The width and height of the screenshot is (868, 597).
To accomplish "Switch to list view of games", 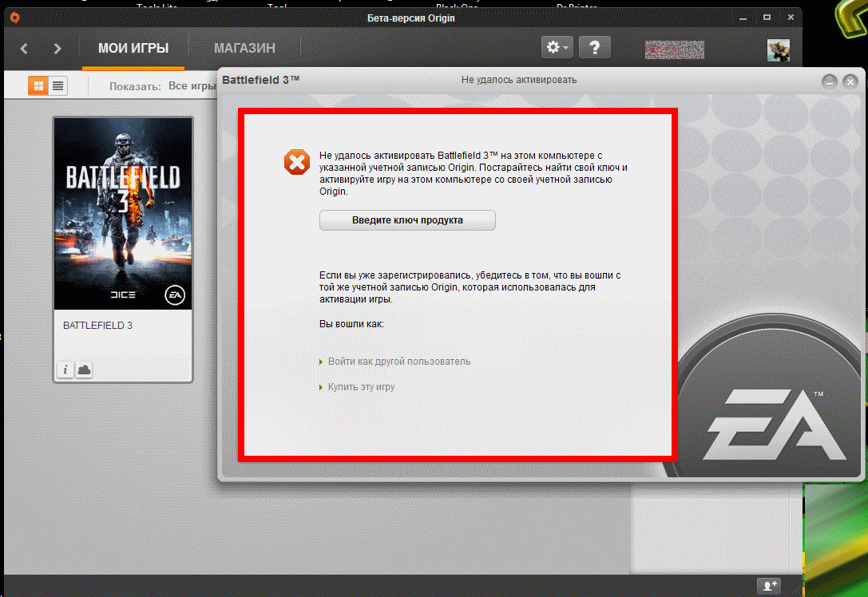I will pyautogui.click(x=58, y=85).
